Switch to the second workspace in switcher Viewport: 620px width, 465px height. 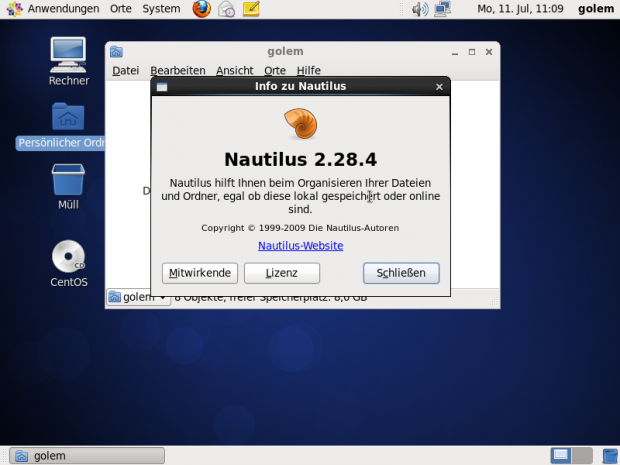pyautogui.click(x=582, y=456)
